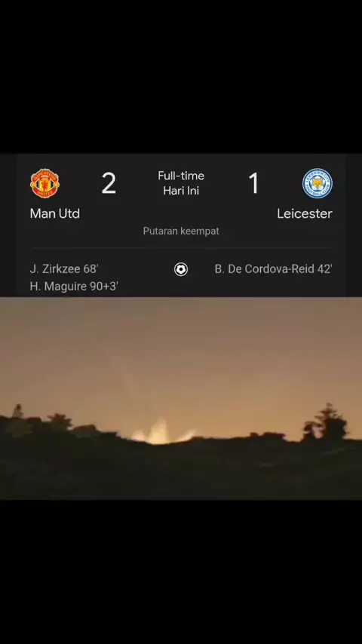Select the Man Utd team name
362x644 pixels.
[x=54, y=213]
